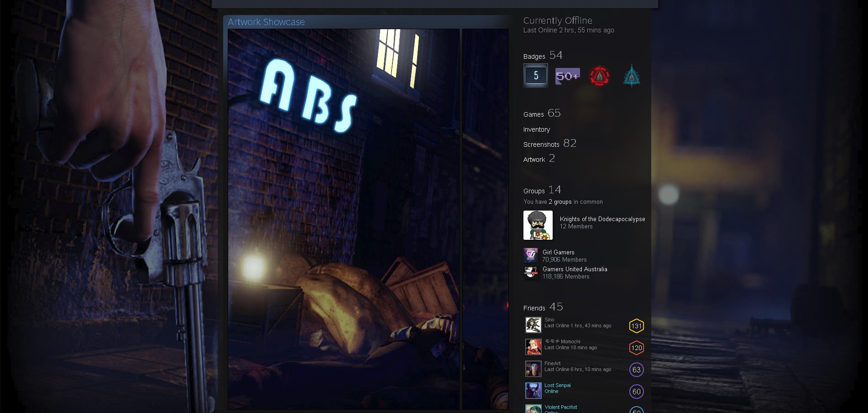Click the '12 Members' text

[x=576, y=227]
